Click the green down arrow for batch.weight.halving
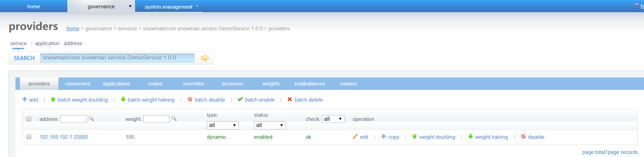Viewport: 644px width, 157px height. coord(123,99)
